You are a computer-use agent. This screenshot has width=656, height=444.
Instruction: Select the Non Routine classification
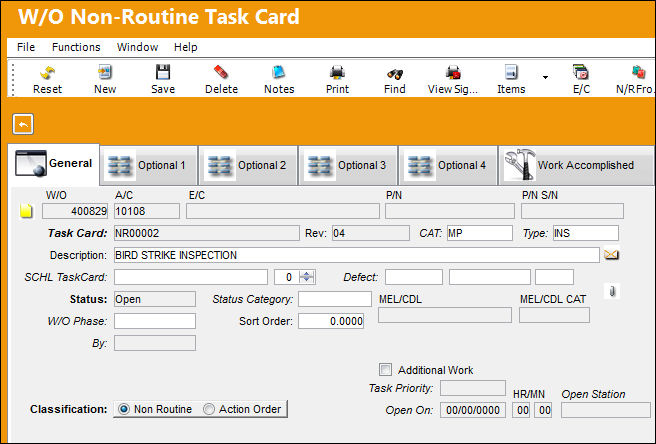[x=124, y=409]
